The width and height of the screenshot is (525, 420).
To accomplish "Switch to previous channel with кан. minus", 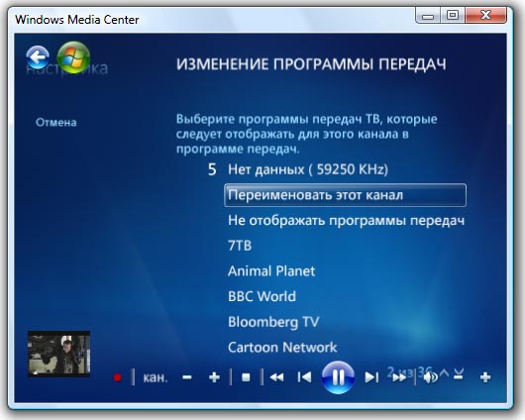I will click(x=187, y=377).
